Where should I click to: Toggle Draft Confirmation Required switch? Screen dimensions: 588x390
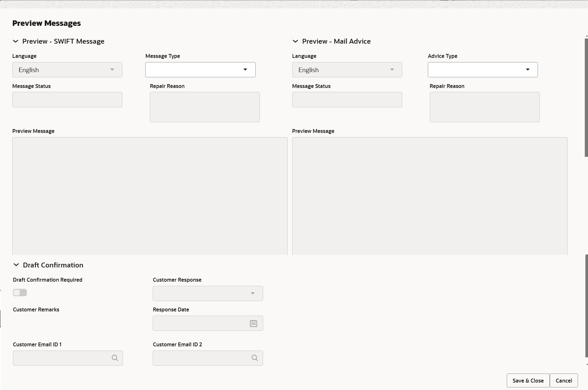coord(20,293)
